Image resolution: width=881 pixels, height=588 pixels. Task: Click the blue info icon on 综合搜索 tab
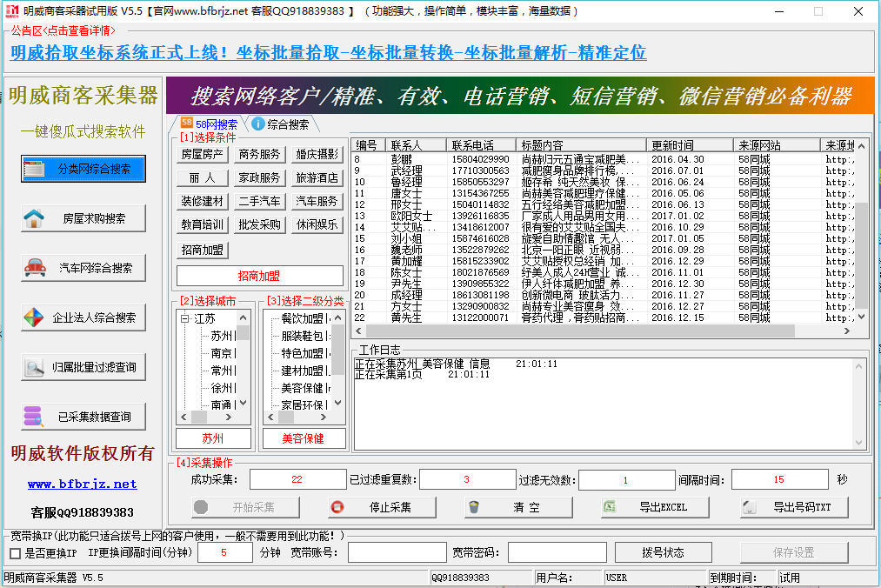pos(258,124)
